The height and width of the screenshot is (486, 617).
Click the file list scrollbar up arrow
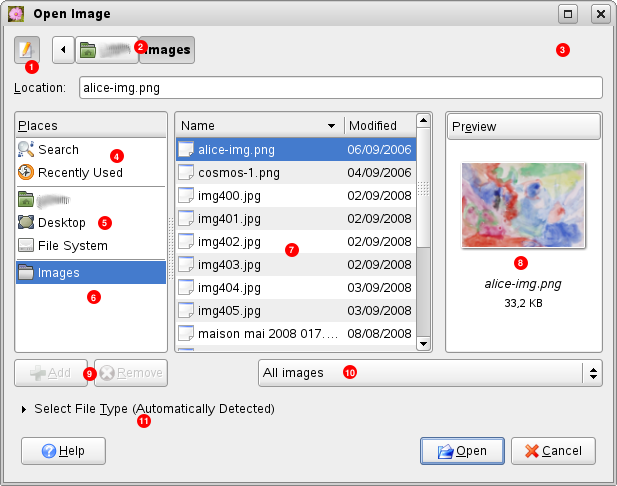pyautogui.click(x=423, y=120)
